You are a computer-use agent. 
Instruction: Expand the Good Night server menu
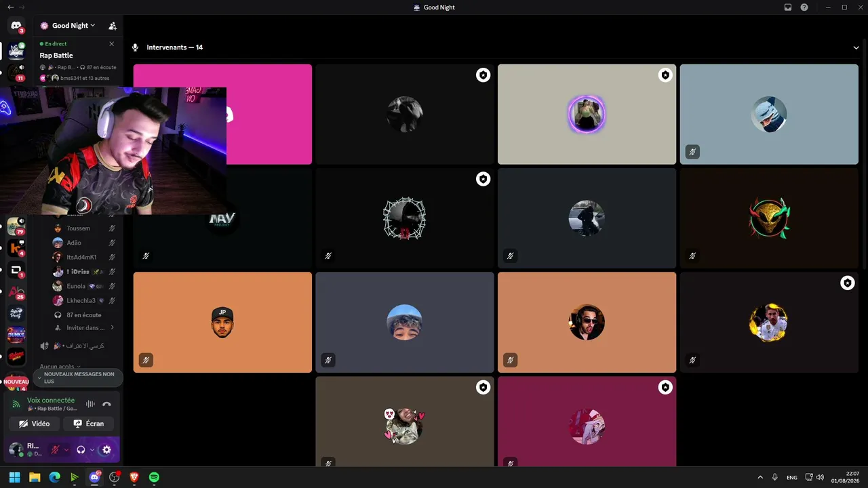click(x=73, y=26)
